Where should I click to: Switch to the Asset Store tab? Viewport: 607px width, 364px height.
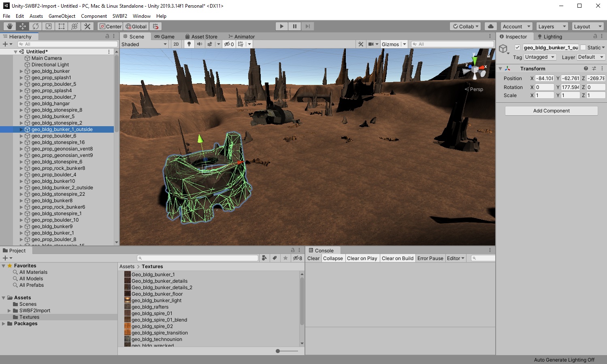coord(201,36)
